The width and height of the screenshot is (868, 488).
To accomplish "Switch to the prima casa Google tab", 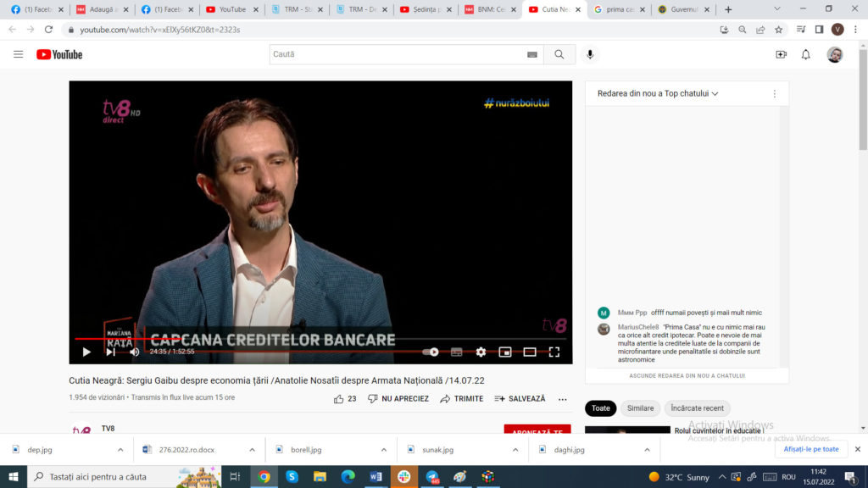I will (x=620, y=9).
